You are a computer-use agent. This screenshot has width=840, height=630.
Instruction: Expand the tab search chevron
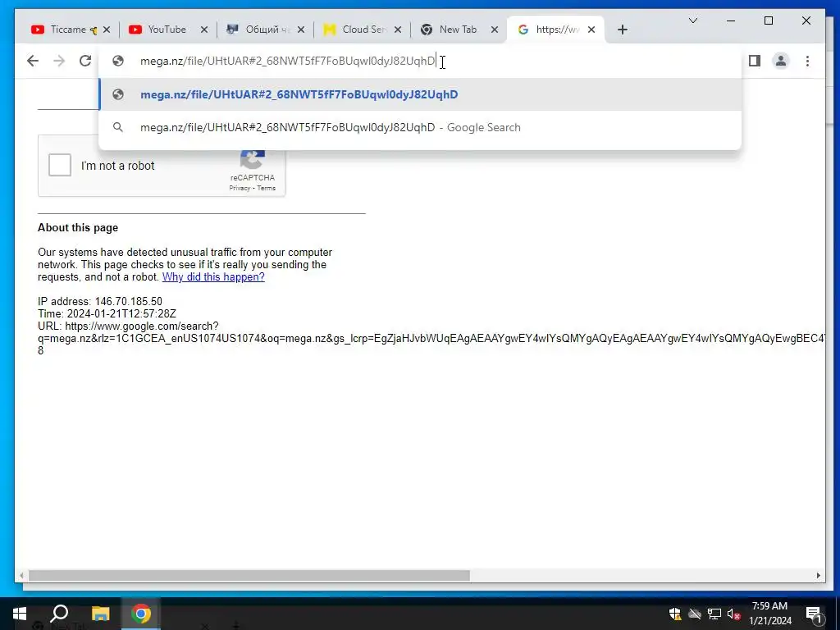[x=692, y=21]
